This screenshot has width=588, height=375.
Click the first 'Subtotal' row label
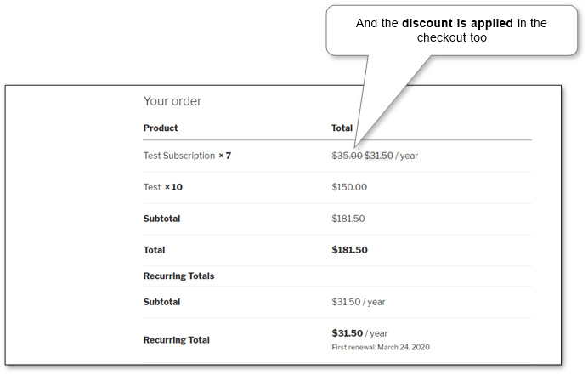[x=161, y=219]
